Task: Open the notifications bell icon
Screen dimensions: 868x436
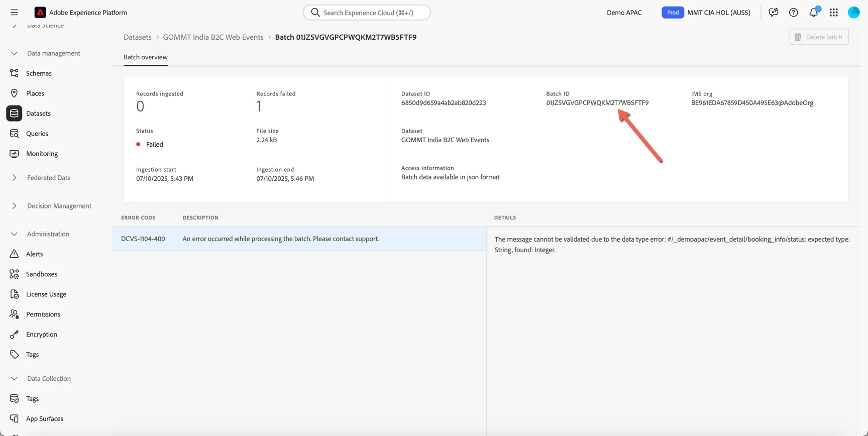Action: coord(814,13)
